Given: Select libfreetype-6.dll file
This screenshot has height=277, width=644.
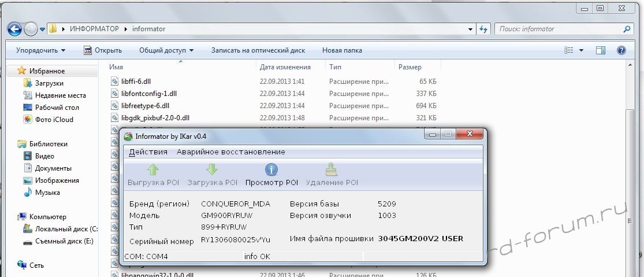Looking at the screenshot, I should pos(145,106).
